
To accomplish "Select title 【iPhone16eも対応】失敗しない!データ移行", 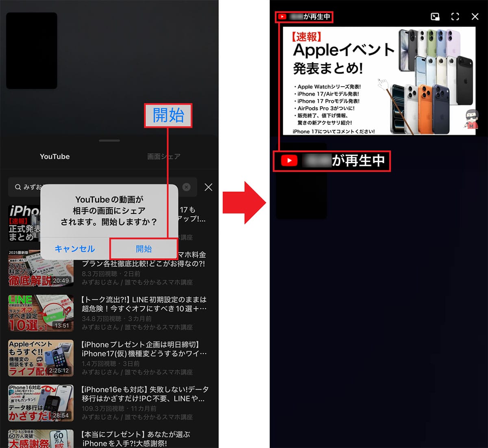I will point(145,394).
